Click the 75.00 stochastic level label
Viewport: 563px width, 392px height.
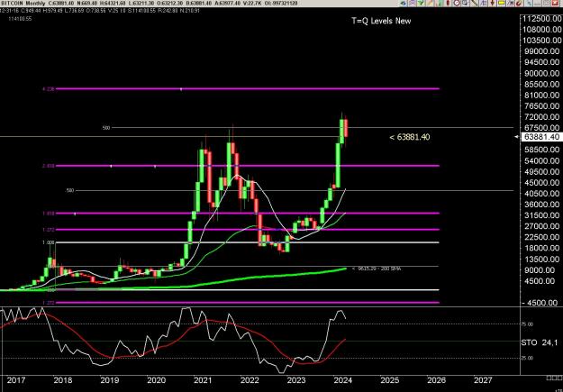coord(528,324)
